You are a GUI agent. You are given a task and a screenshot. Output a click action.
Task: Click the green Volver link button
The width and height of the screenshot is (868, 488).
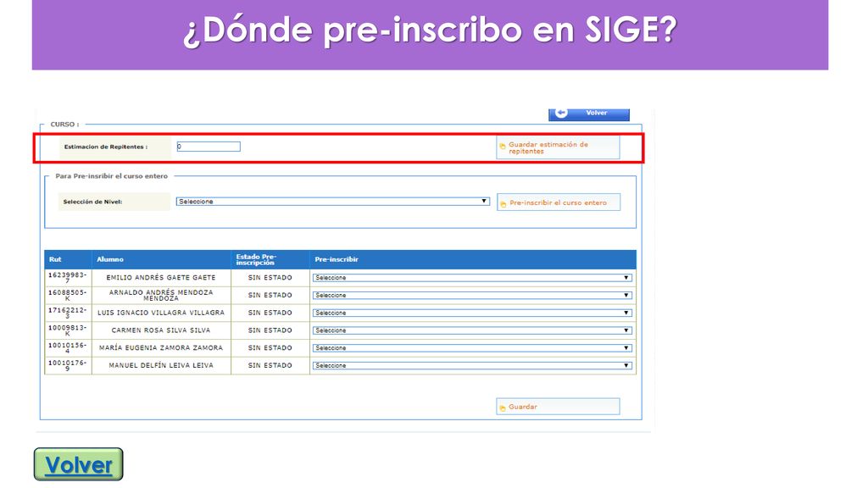click(79, 464)
